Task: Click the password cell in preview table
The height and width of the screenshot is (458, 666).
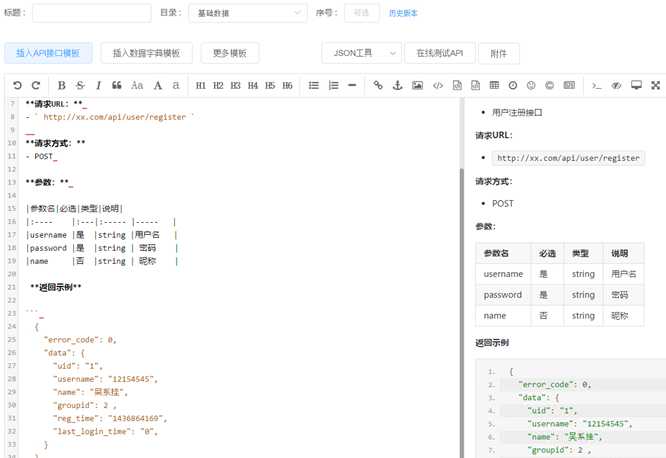Action: click(503, 295)
